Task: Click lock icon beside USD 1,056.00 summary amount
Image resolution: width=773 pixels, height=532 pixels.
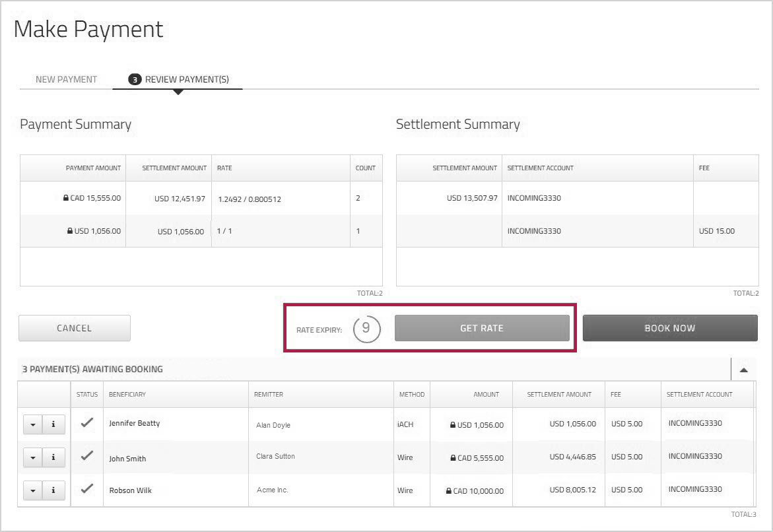Action: click(x=70, y=231)
